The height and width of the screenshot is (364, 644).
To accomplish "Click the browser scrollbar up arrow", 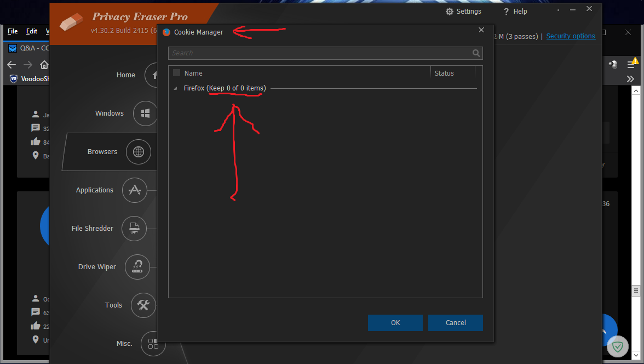I will click(x=636, y=90).
